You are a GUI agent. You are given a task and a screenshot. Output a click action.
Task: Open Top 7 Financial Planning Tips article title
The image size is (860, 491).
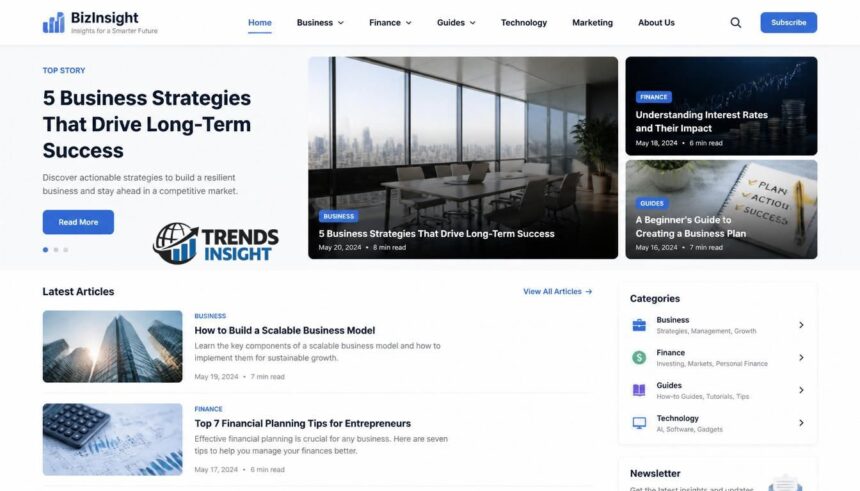(x=303, y=424)
